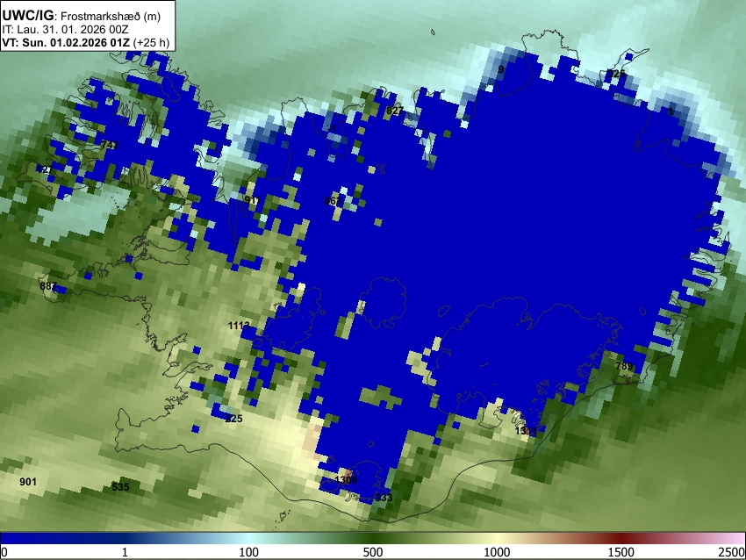Click the 1500 tick label on the legend
The height and width of the screenshot is (560, 746).
[621, 552]
